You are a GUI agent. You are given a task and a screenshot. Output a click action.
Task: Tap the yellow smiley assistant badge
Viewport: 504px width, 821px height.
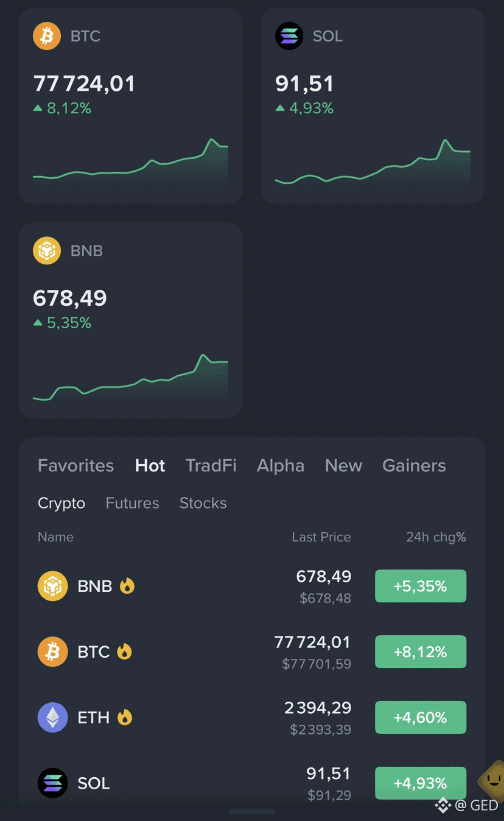[492, 778]
